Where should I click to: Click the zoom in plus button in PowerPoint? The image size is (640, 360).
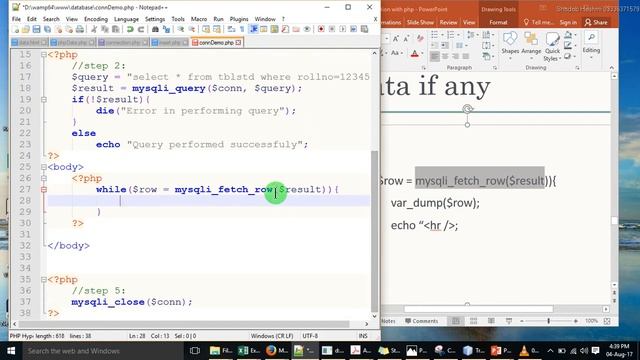pyautogui.click(x=576, y=321)
